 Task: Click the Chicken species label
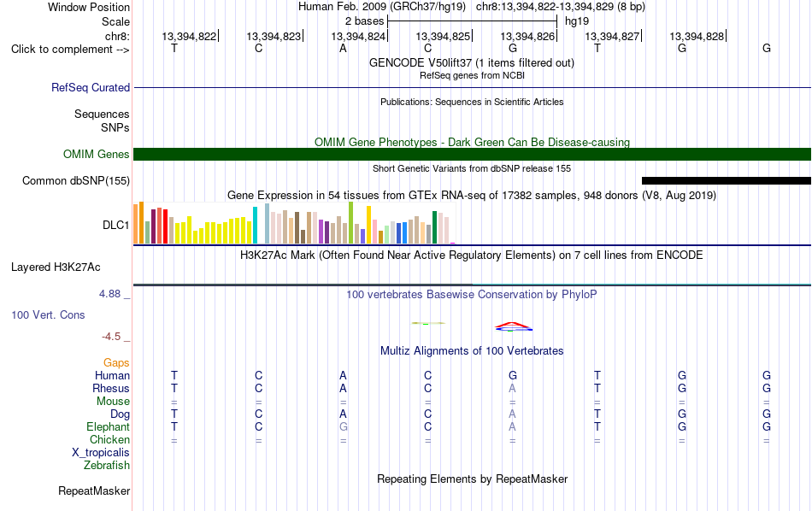point(109,439)
